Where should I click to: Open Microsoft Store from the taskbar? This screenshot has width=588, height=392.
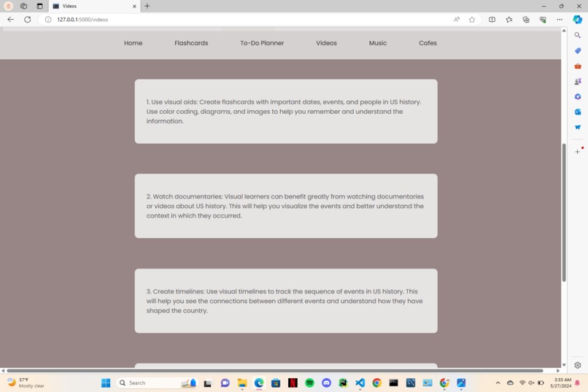[276, 383]
